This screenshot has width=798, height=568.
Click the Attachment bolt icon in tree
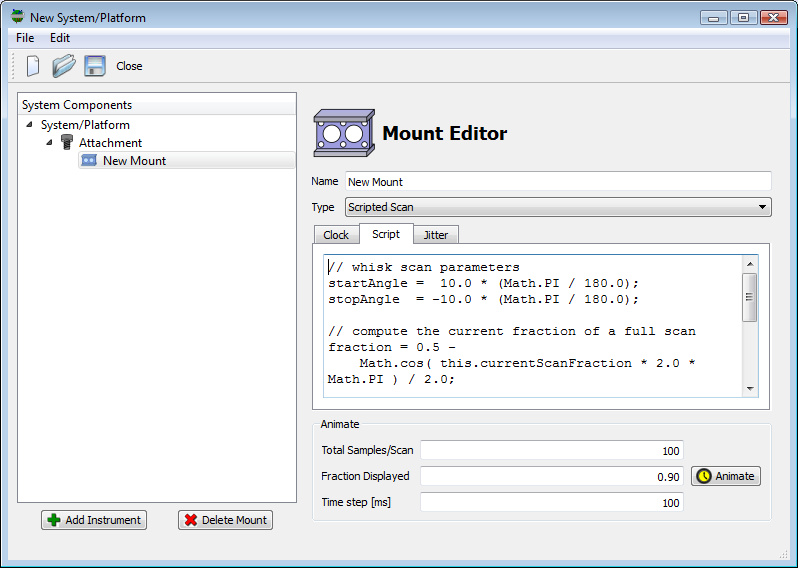pyautogui.click(x=67, y=143)
